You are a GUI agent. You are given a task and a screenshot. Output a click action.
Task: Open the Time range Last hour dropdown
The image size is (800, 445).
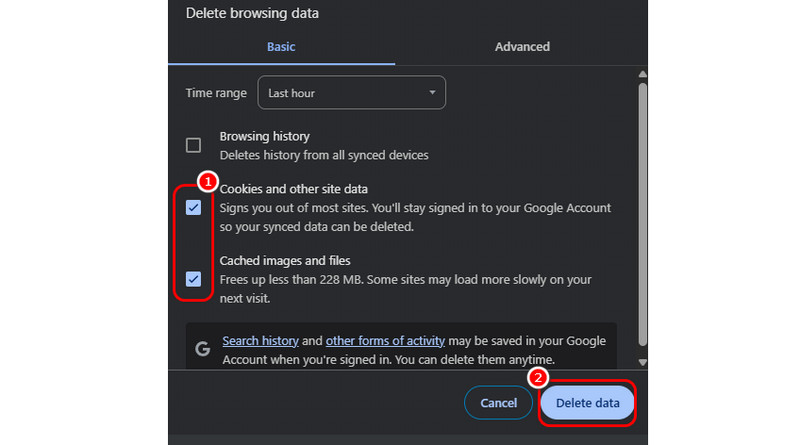[351, 93]
